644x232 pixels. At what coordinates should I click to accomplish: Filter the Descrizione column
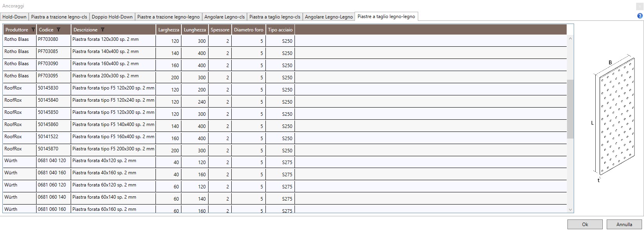click(102, 30)
